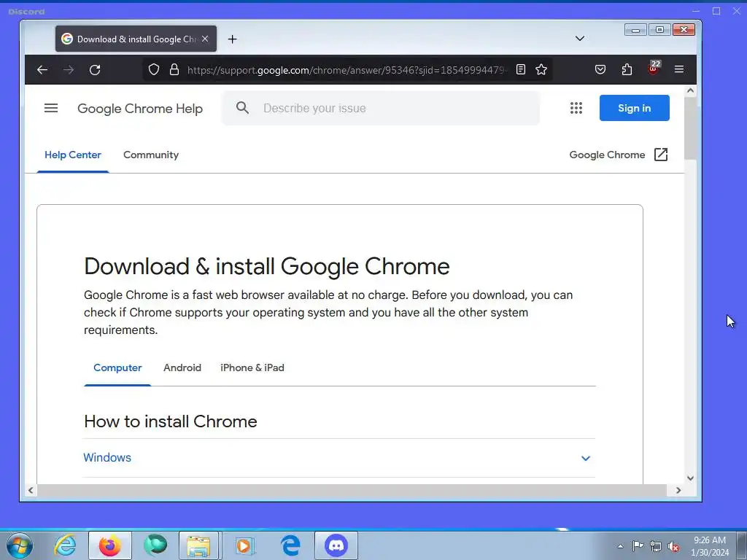Click the Firefox taskbar icon
Screen dimensions: 747x560
110,545
